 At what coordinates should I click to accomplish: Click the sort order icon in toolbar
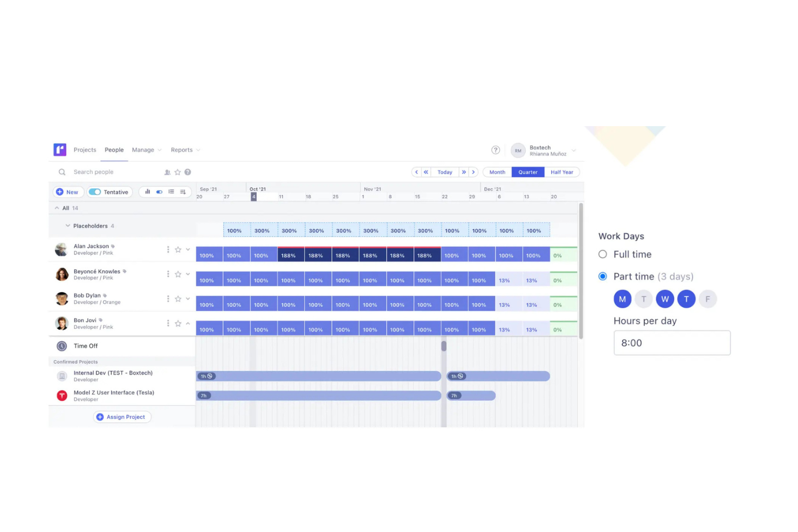pos(183,191)
